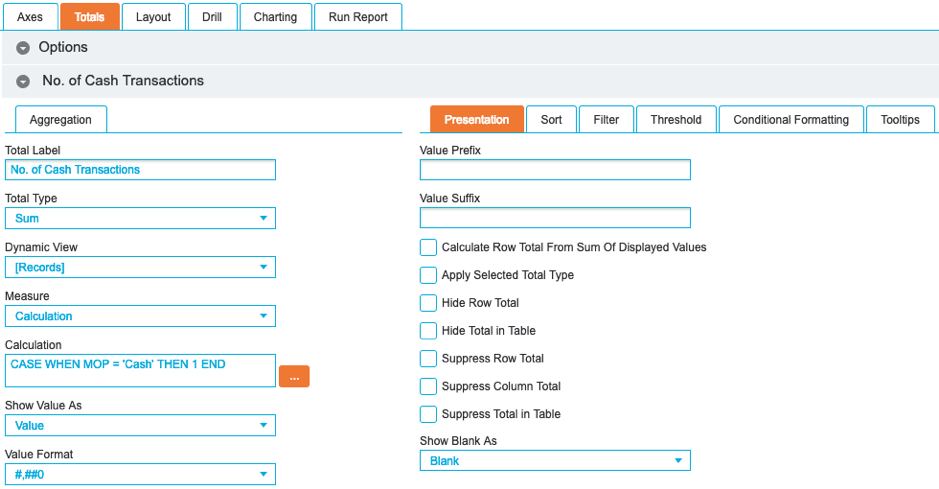Toggle Hide Row Total checkbox

coord(428,303)
